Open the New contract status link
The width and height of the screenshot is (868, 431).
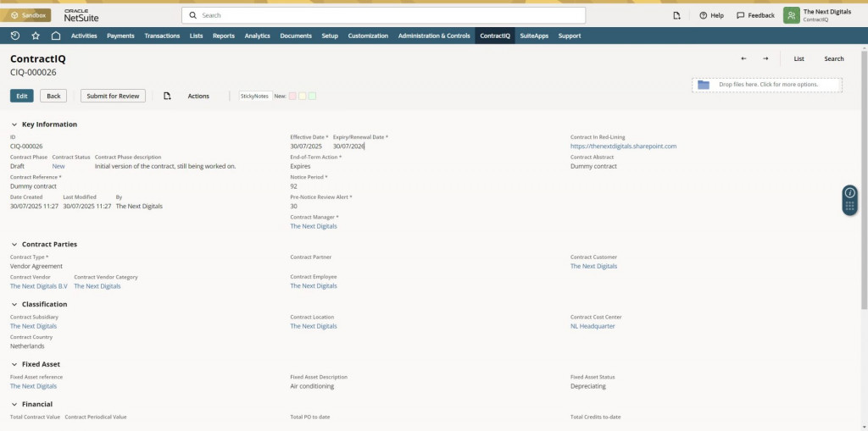point(58,167)
